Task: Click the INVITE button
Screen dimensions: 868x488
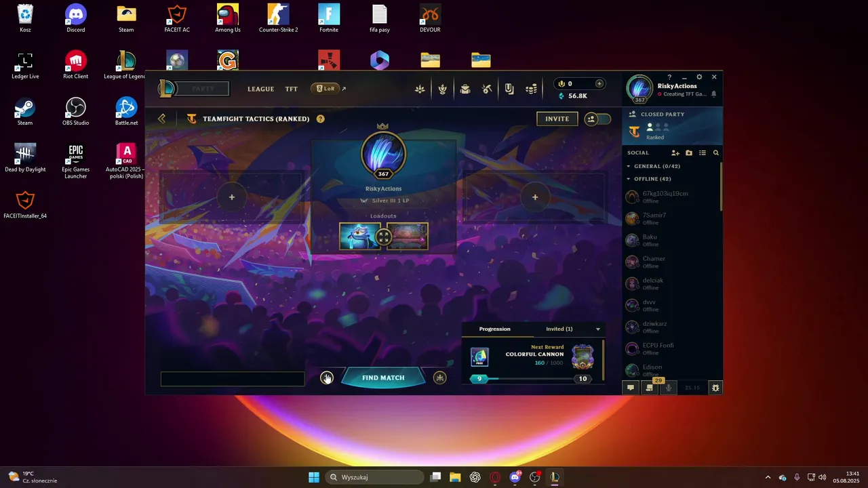Action: point(557,119)
